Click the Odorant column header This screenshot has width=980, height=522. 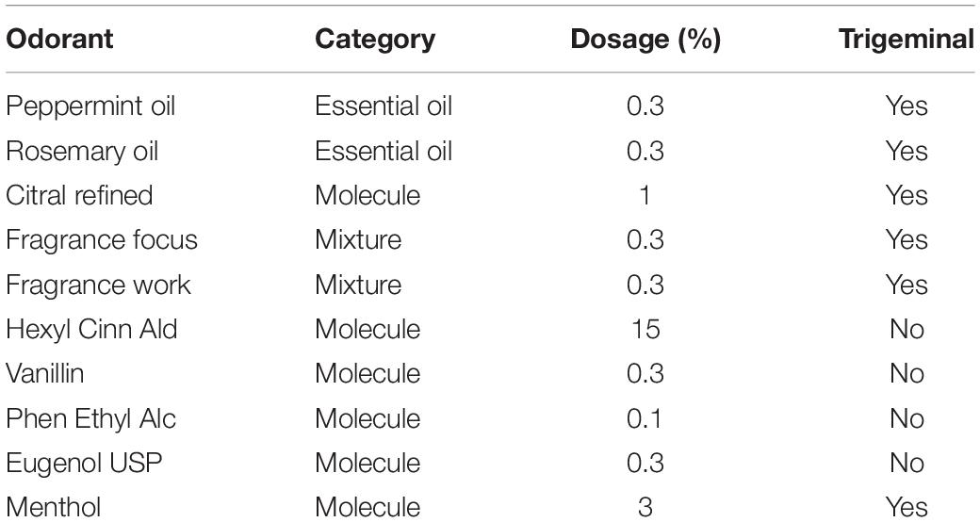pos(59,39)
